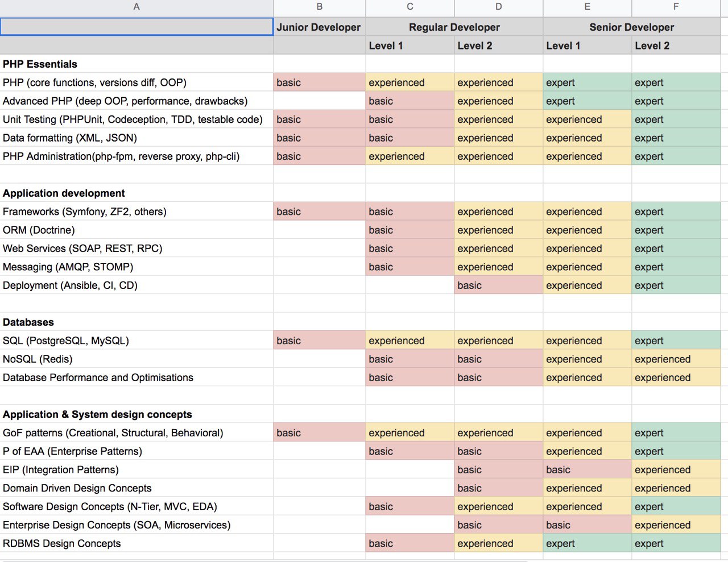Image resolution: width=728 pixels, height=562 pixels.
Task: Click Senior Level 2 'expert' for Unit Testing
Action: [x=676, y=119]
